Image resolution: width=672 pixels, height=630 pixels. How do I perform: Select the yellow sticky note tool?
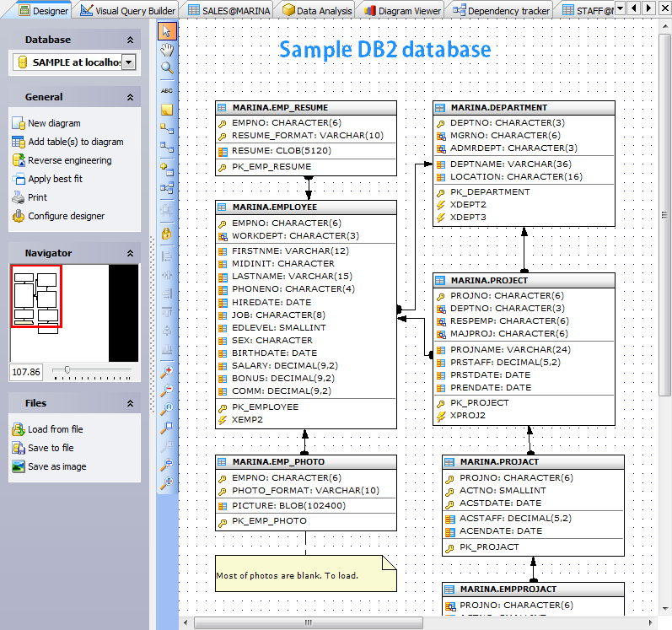point(167,110)
